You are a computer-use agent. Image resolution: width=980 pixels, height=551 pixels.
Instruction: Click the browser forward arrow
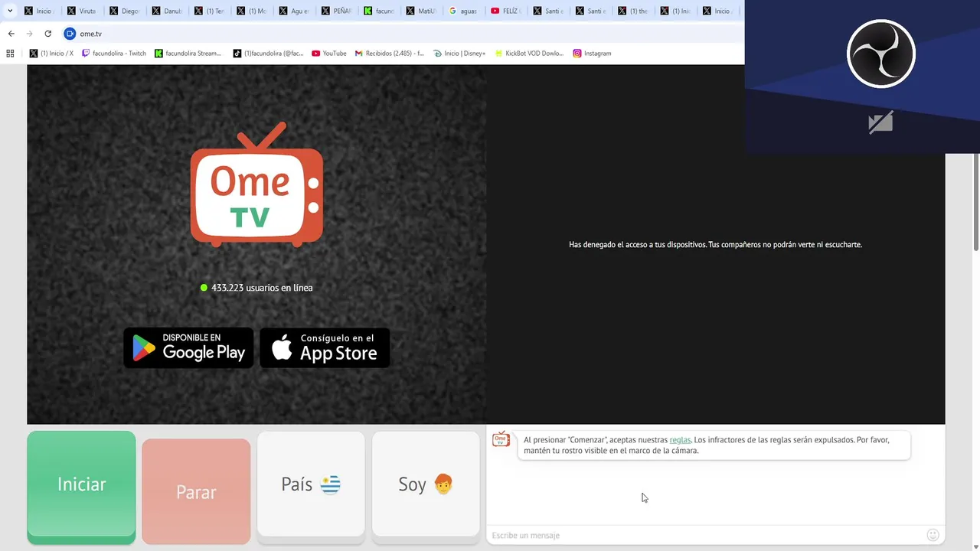pyautogui.click(x=29, y=34)
